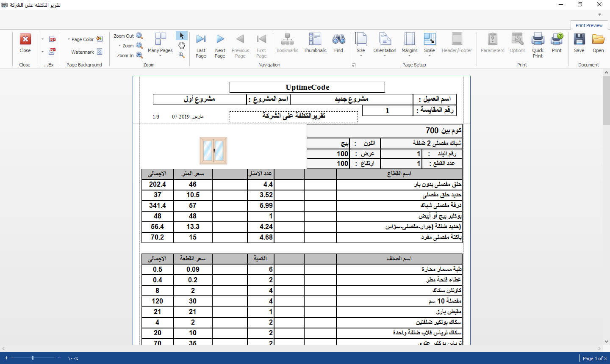
Task: Save the document using the floppy icon
Action: 579,39
